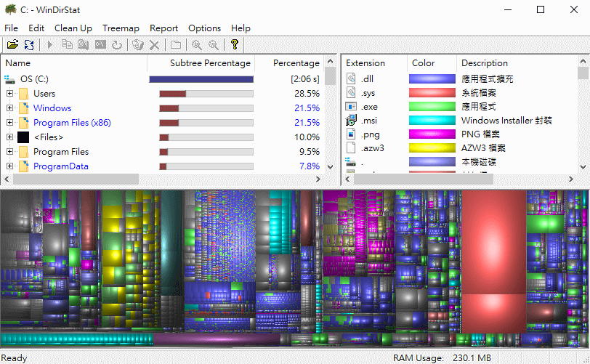Screen dimensions: 590x364
Task: Expand the Windows folder node
Action: pyautogui.click(x=9, y=108)
